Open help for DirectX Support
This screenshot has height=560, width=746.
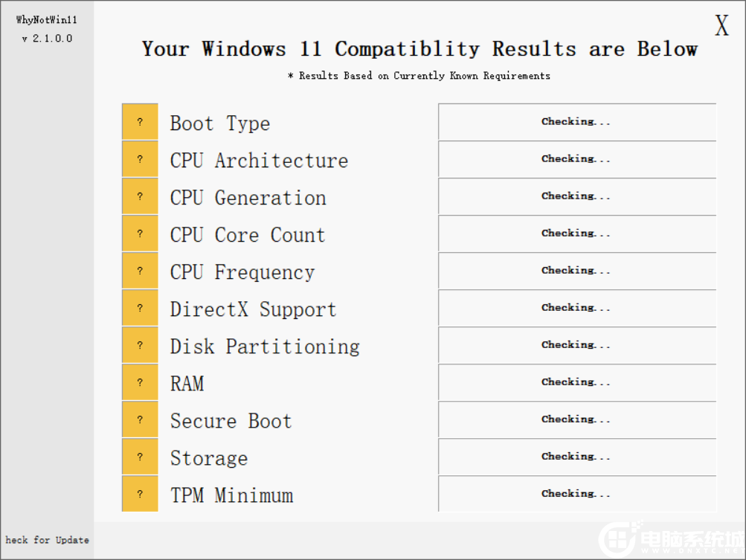(140, 307)
